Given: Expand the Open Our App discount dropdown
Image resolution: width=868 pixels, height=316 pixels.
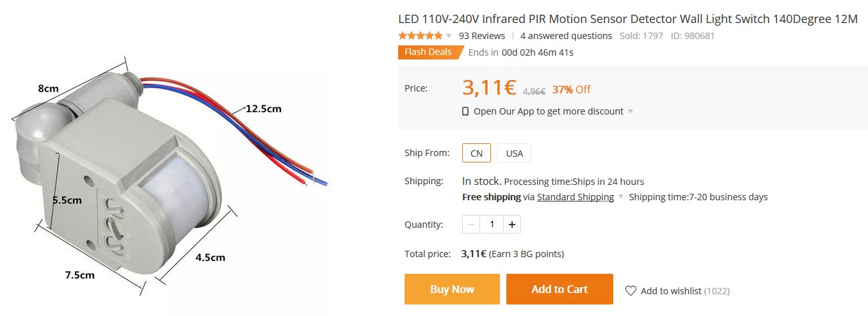Looking at the screenshot, I should (x=631, y=111).
